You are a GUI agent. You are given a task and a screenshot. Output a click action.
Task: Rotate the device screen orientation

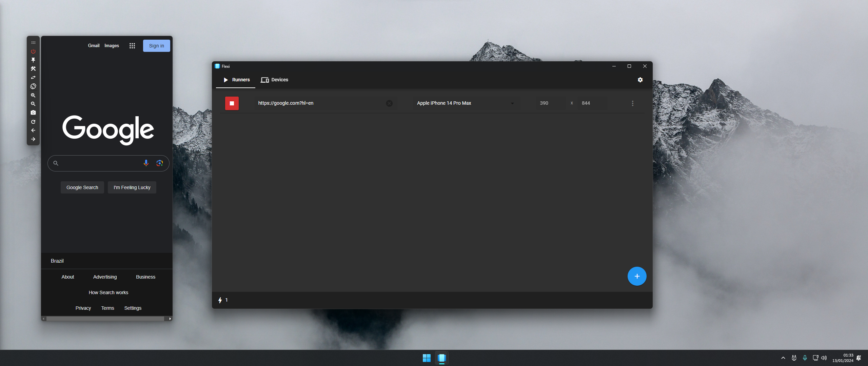[x=33, y=86]
